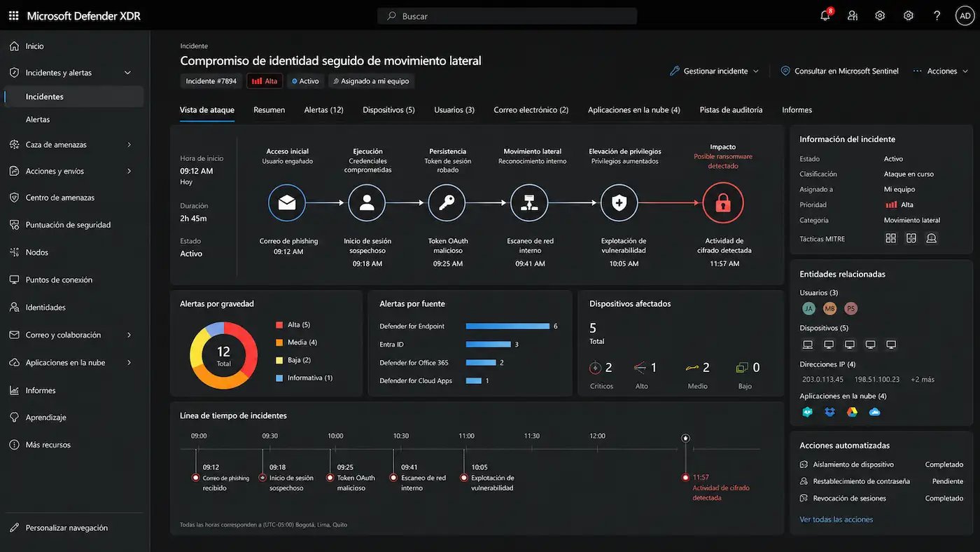
Task: Switch to the Dispositivos (5) tab
Action: tap(388, 110)
